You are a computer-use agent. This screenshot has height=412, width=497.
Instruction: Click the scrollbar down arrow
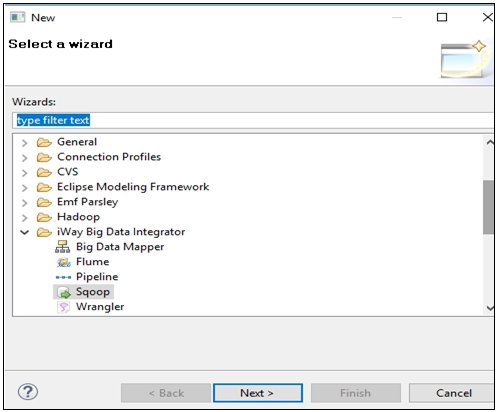tap(489, 308)
